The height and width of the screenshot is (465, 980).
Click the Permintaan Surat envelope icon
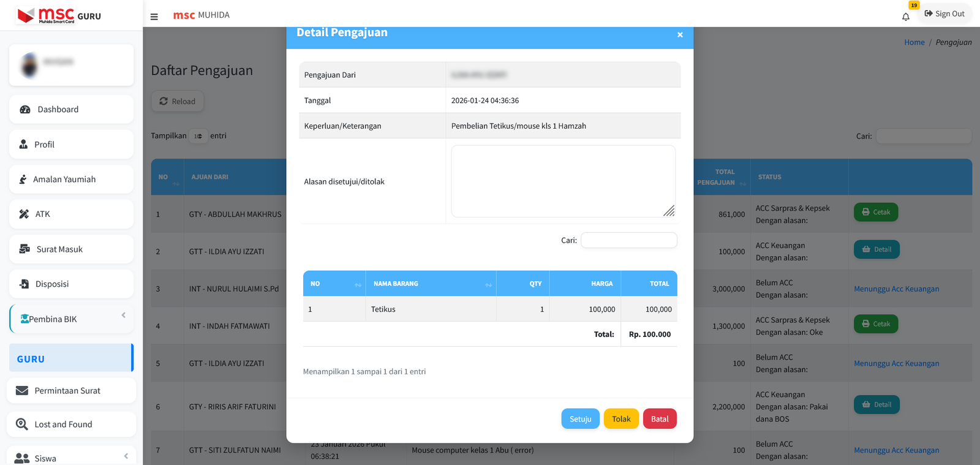[x=22, y=390]
